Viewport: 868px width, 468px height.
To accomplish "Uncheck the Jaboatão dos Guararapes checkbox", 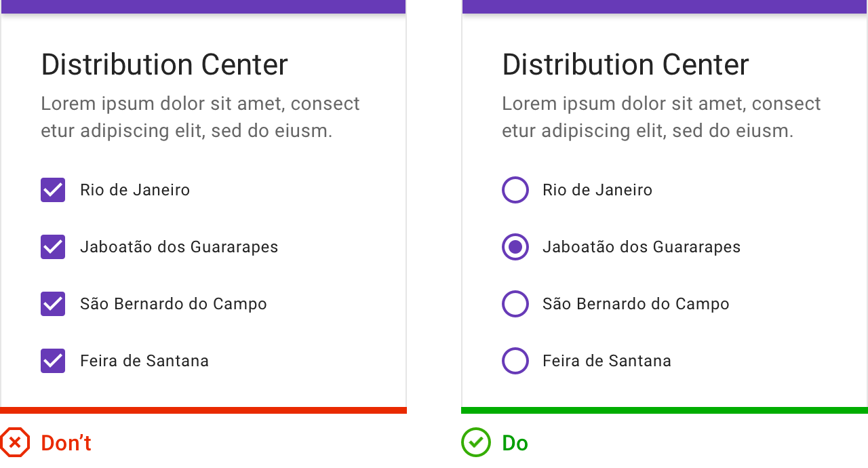I will pyautogui.click(x=53, y=247).
